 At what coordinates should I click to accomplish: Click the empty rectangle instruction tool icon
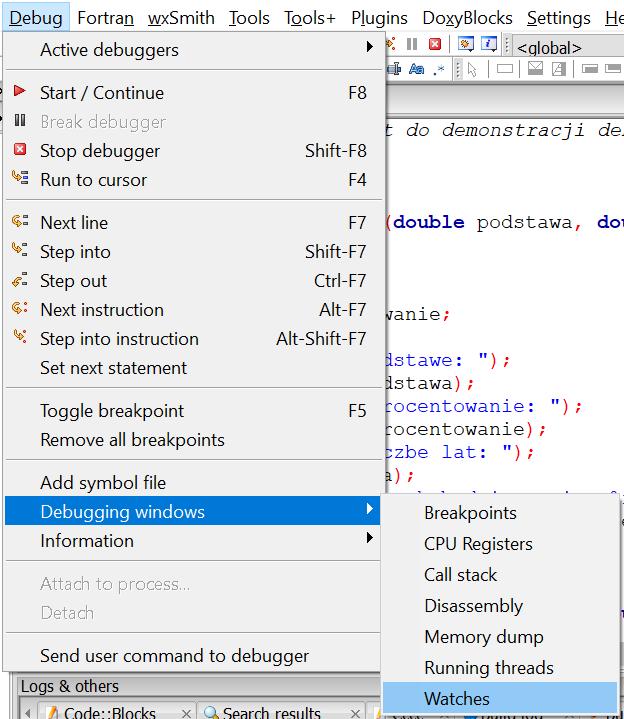click(x=505, y=69)
